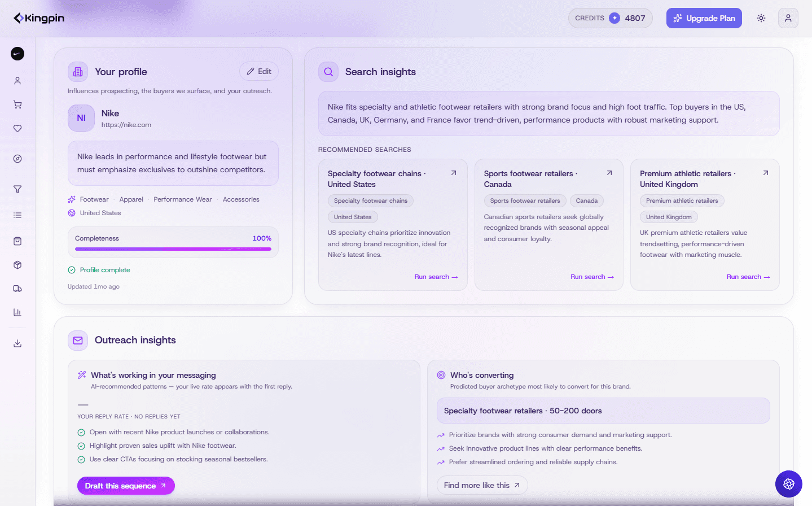Click the United States tag chip

point(353,217)
